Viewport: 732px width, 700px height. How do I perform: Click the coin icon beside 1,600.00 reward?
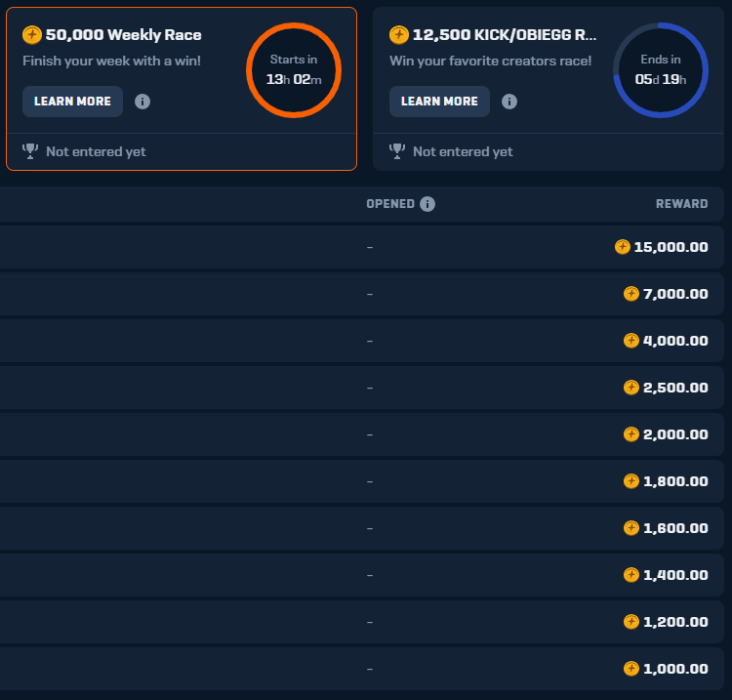coord(631,528)
